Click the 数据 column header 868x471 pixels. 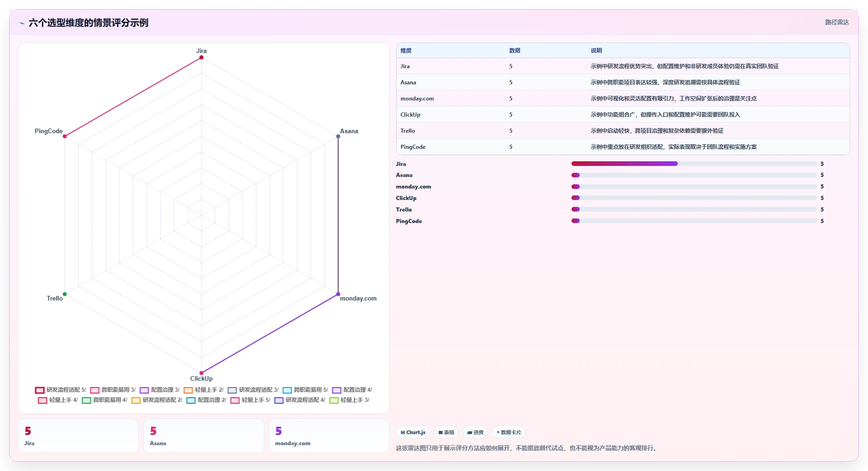515,51
